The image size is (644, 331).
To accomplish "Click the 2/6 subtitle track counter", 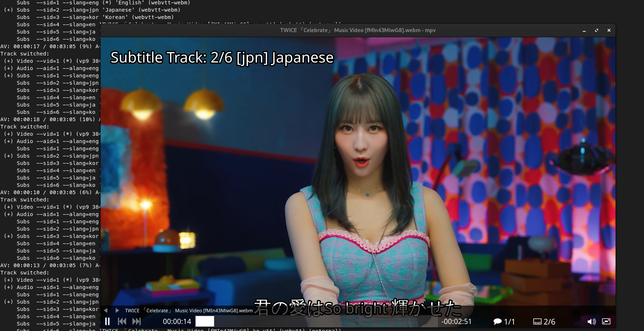I will tap(550, 322).
